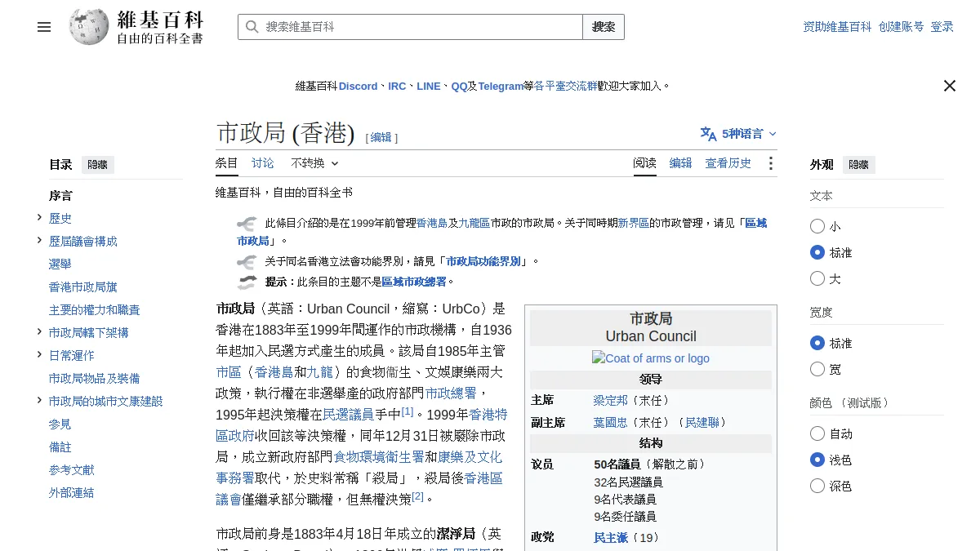Hide the 目录 sidebar with 隐藏 button
980x551 pixels.
coord(98,165)
